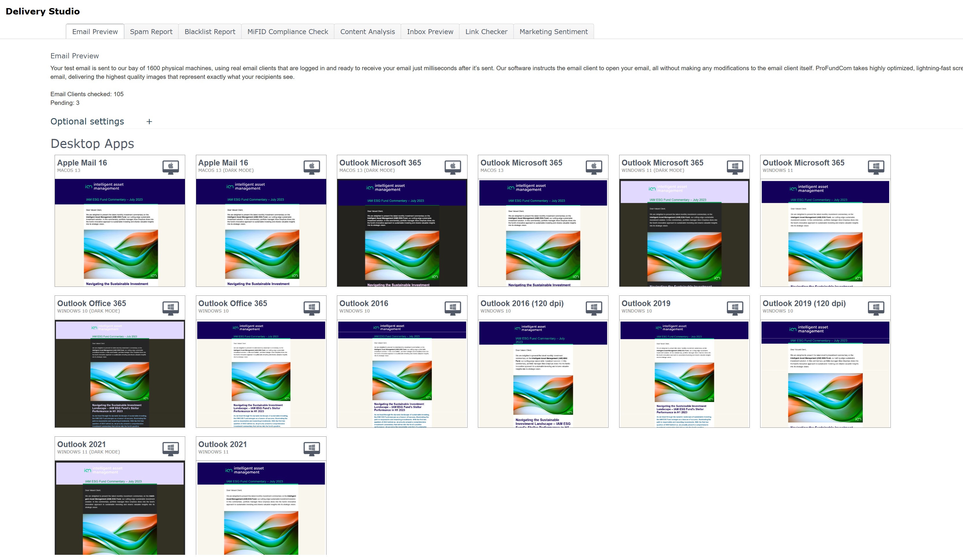The image size is (963, 560).
Task: Click the Apple monitor icon on the Outlook Microsoft 365 macOS 13 card
Action: [x=593, y=167]
